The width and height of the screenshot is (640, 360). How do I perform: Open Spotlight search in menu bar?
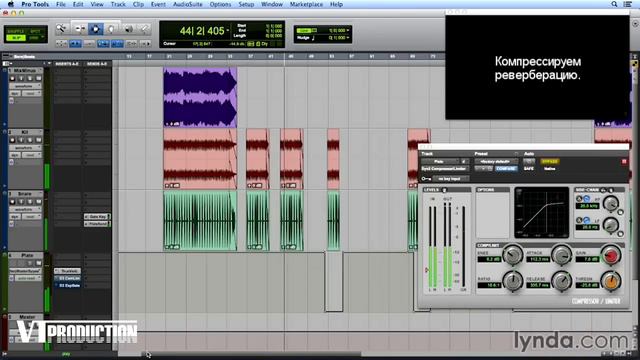tap(614, 4)
